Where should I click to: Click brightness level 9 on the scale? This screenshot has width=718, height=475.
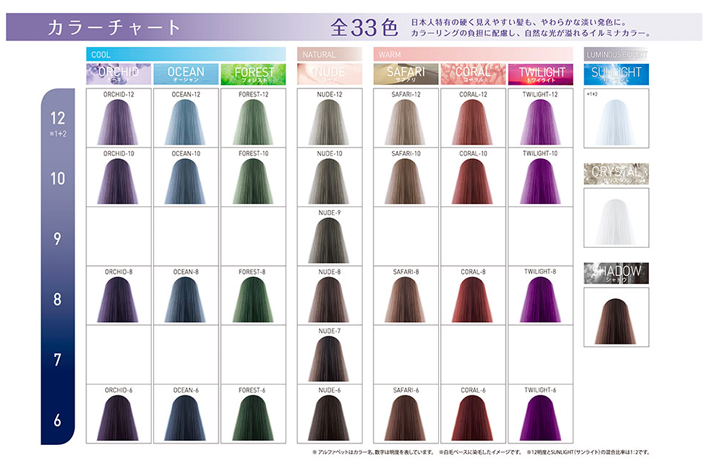click(x=57, y=238)
